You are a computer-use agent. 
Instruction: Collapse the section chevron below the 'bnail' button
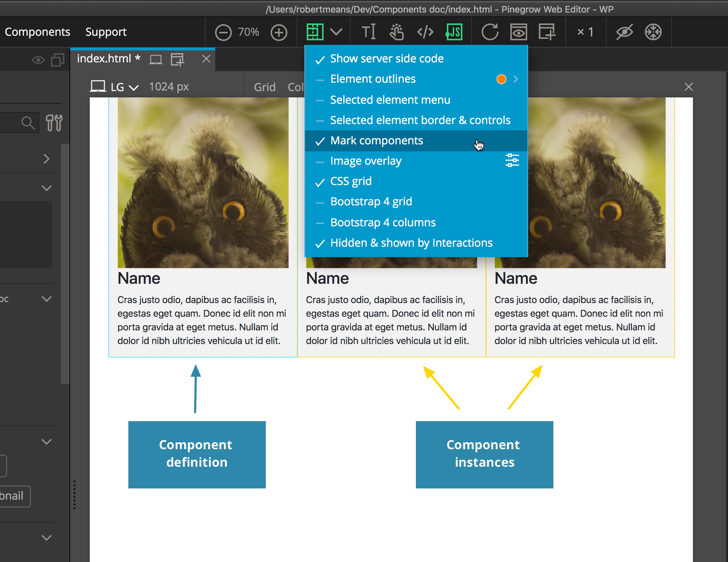tap(47, 538)
